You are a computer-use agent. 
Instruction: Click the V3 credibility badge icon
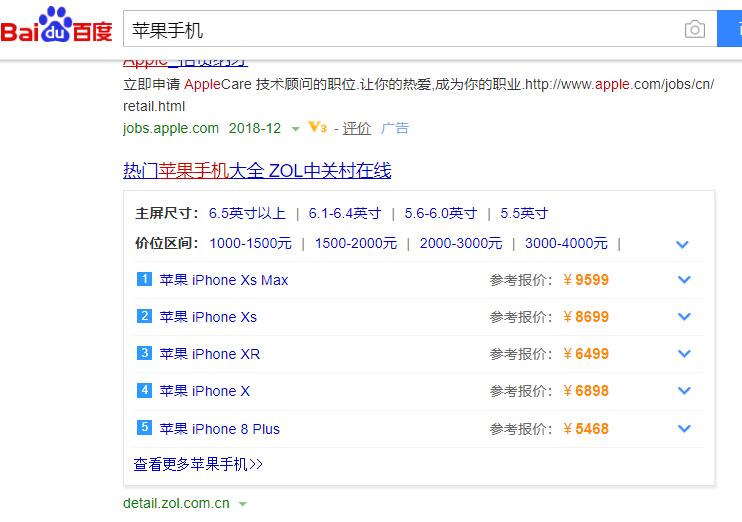coord(317,128)
